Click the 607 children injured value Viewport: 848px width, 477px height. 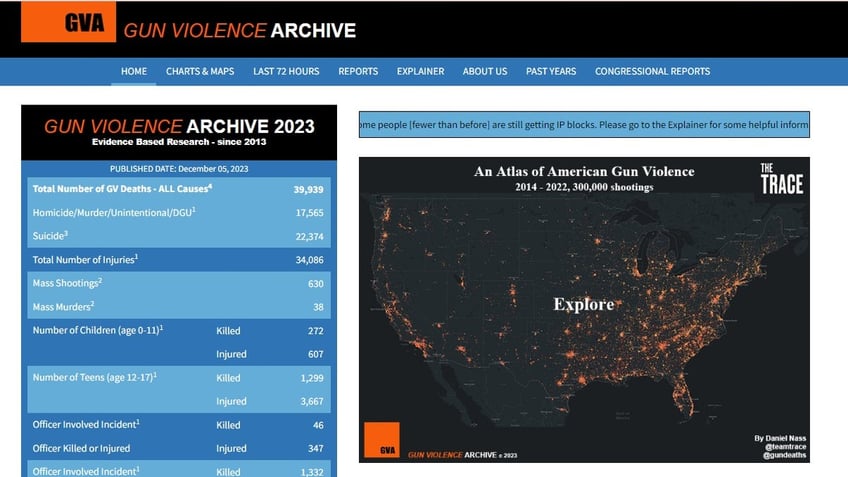[315, 354]
